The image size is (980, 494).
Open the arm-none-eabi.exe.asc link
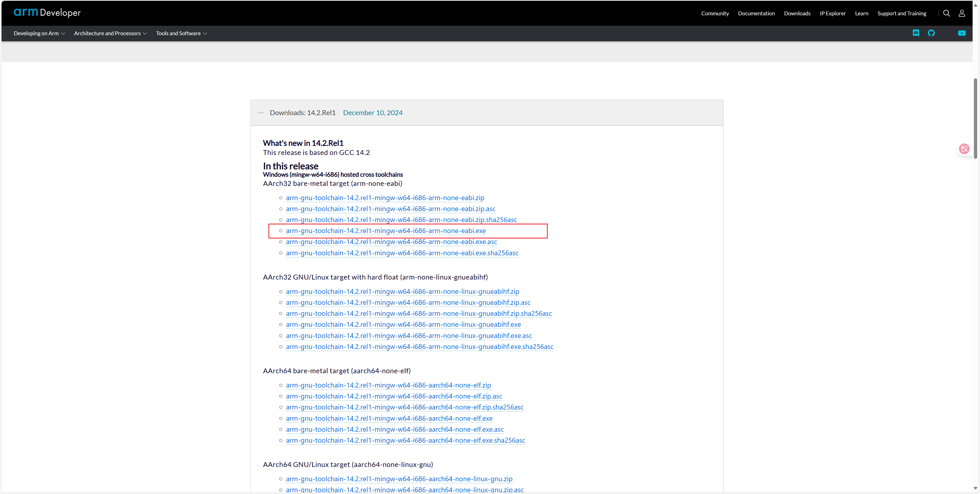point(391,242)
